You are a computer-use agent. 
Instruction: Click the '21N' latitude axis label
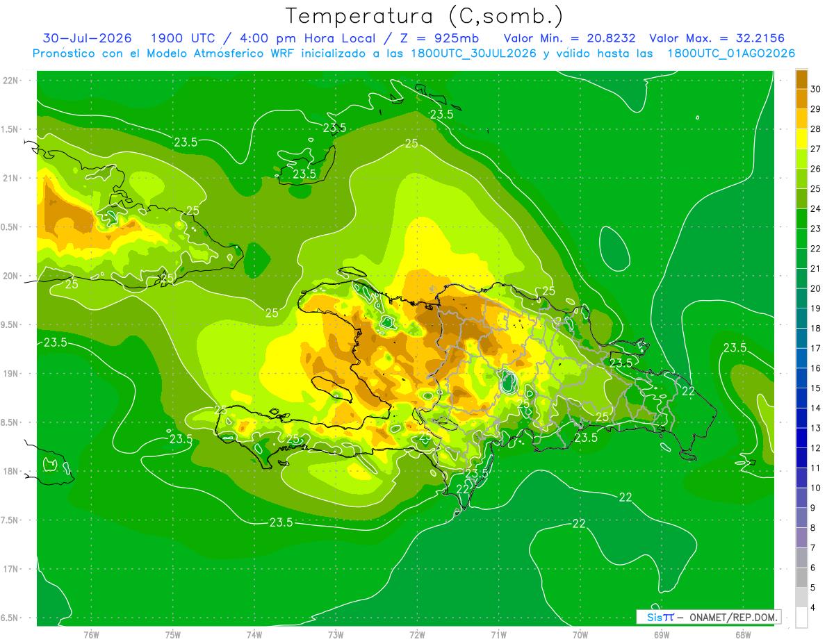point(11,179)
